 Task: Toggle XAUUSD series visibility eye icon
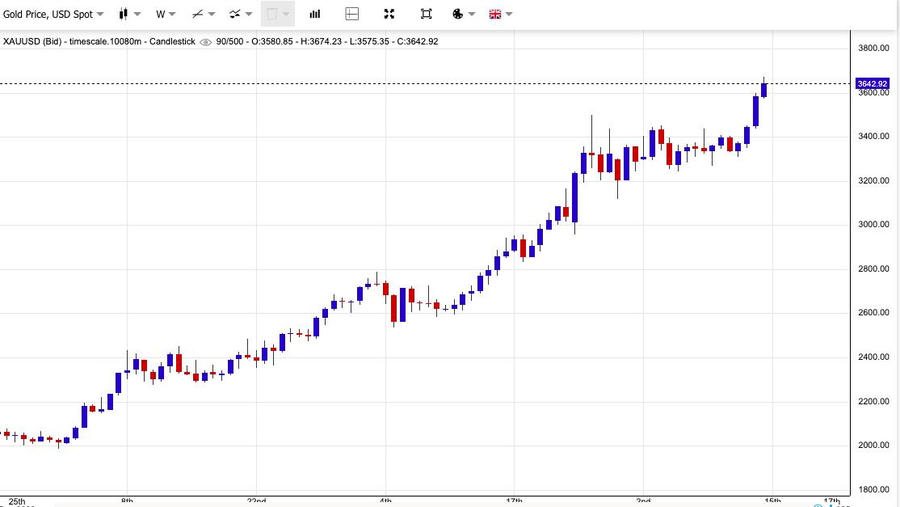click(x=206, y=42)
